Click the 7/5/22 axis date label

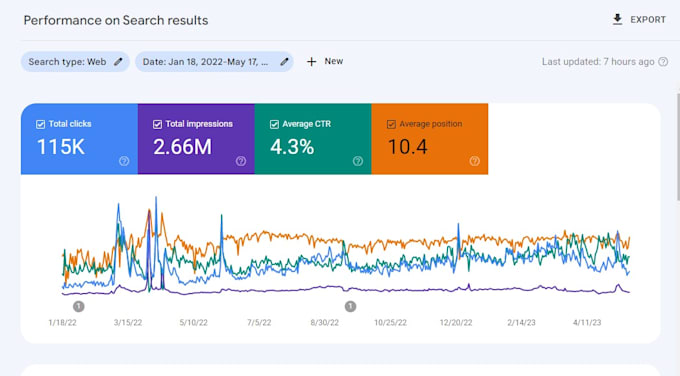[259, 323]
